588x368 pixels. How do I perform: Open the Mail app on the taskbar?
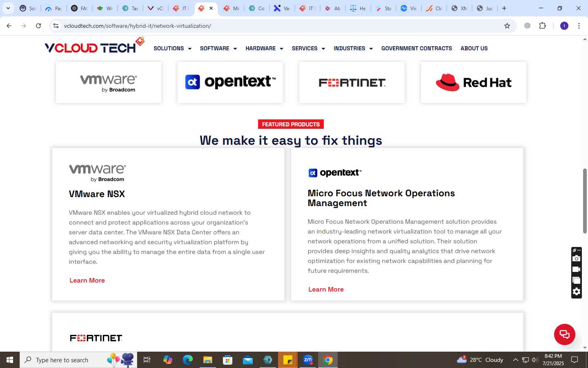248,360
